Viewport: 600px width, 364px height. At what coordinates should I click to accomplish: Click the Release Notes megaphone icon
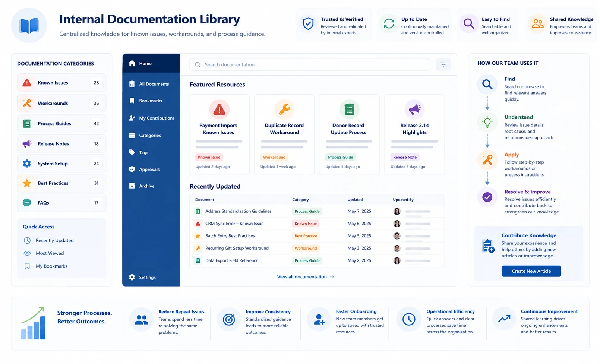click(27, 144)
